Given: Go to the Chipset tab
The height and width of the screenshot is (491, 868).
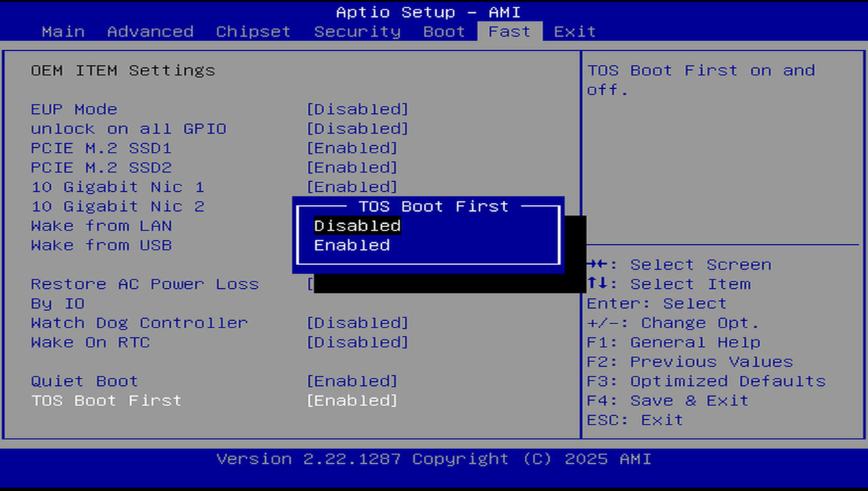Looking at the screenshot, I should tap(253, 32).
